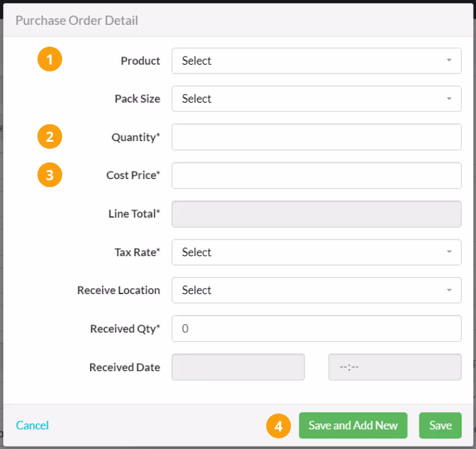Click the Line Total* label text
Screen dimensions: 476x449
coord(134,213)
